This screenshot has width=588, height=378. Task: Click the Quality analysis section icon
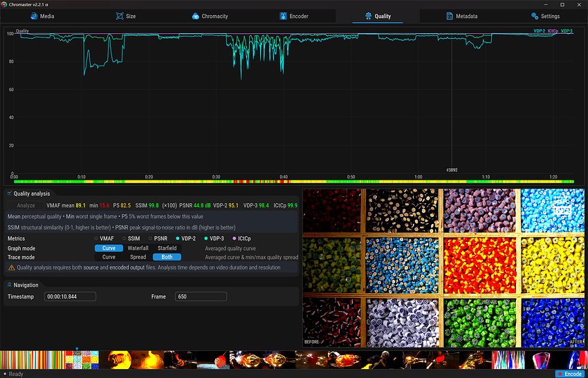pyautogui.click(x=10, y=193)
